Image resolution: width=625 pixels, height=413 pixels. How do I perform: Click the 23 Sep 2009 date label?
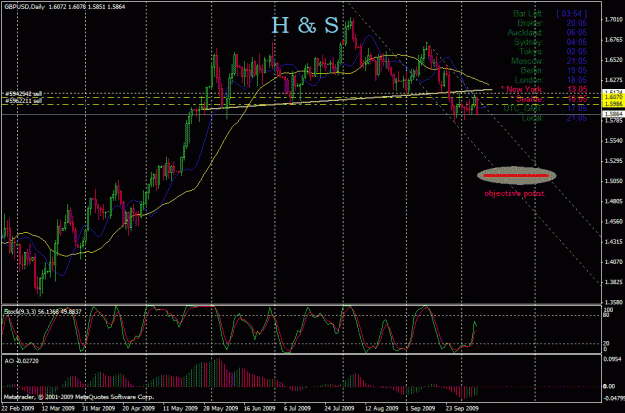click(462, 408)
